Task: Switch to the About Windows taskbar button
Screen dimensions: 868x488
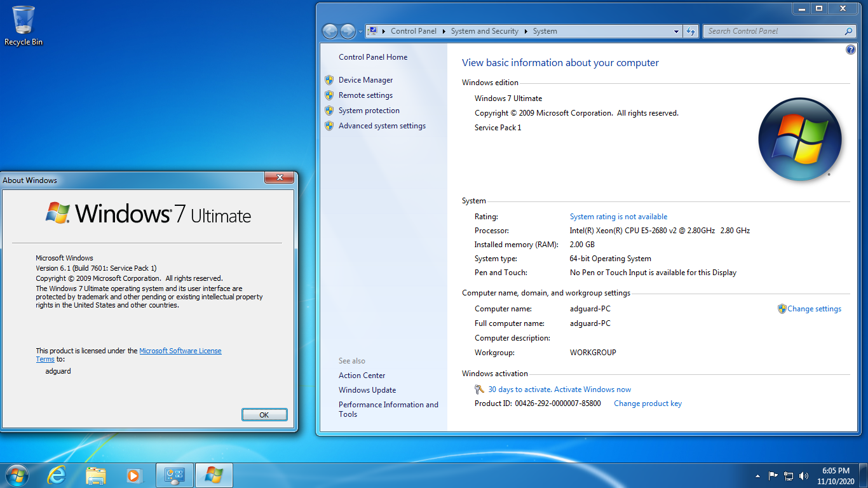Action: [x=214, y=475]
